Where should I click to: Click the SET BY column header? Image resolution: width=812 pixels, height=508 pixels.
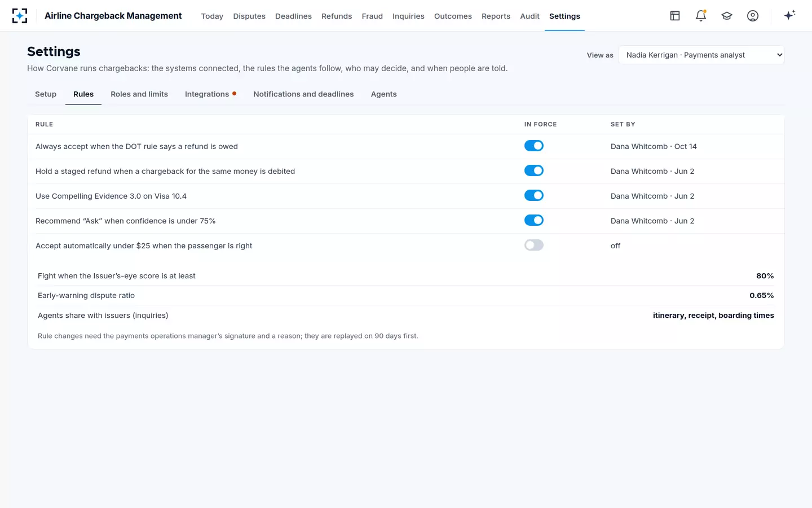pos(623,124)
